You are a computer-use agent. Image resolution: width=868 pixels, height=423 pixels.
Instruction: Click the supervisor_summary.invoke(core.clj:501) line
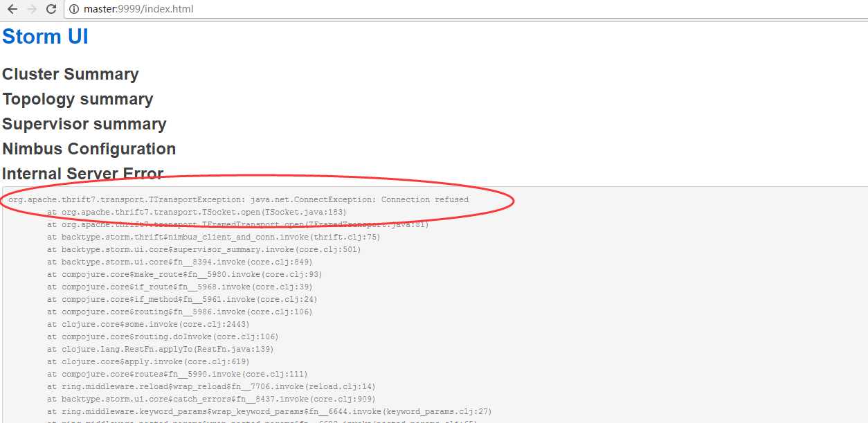coord(204,249)
